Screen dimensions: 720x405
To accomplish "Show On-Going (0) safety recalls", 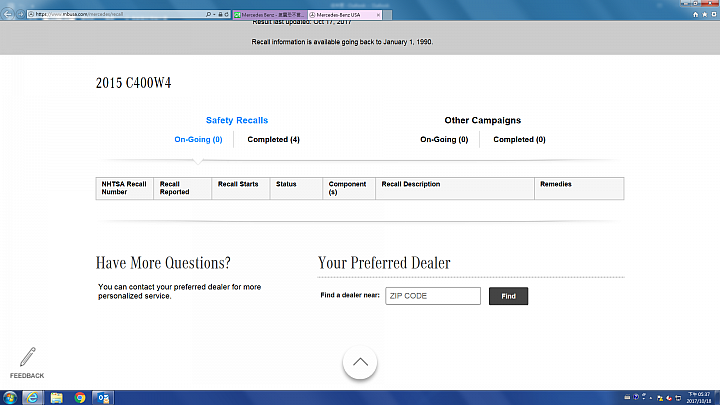I will click(x=198, y=140).
